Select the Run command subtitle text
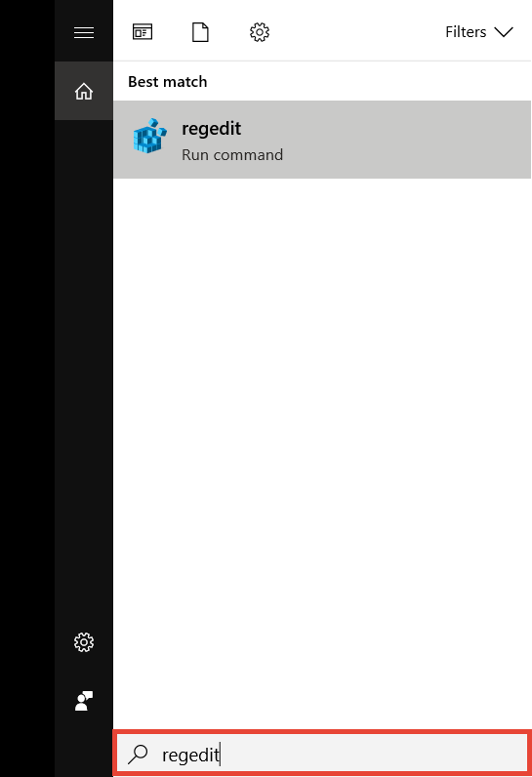This screenshot has height=777, width=532. pyautogui.click(x=232, y=154)
